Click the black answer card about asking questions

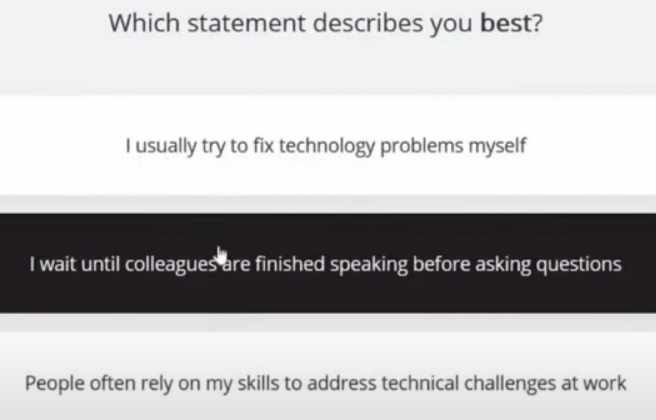pyautogui.click(x=328, y=263)
